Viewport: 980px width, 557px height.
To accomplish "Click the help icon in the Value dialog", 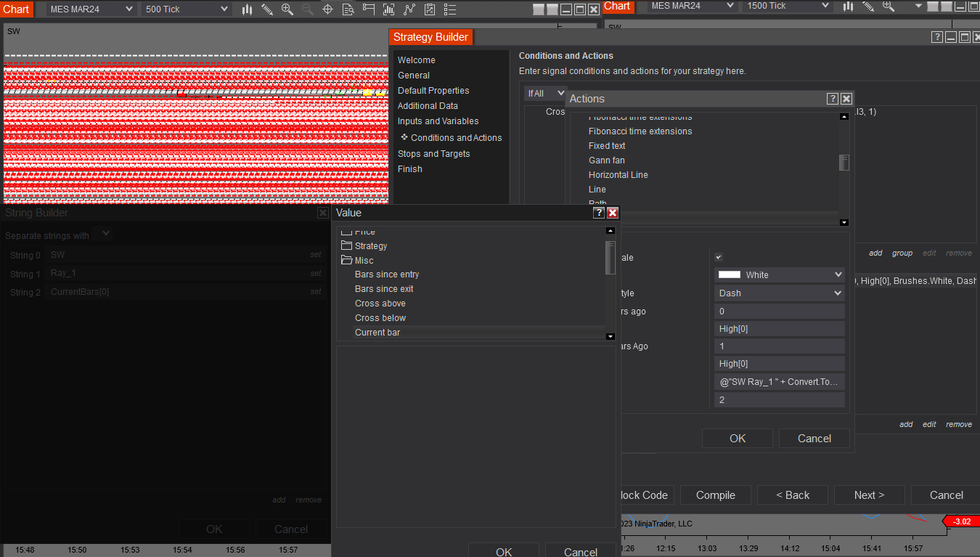I will [599, 213].
